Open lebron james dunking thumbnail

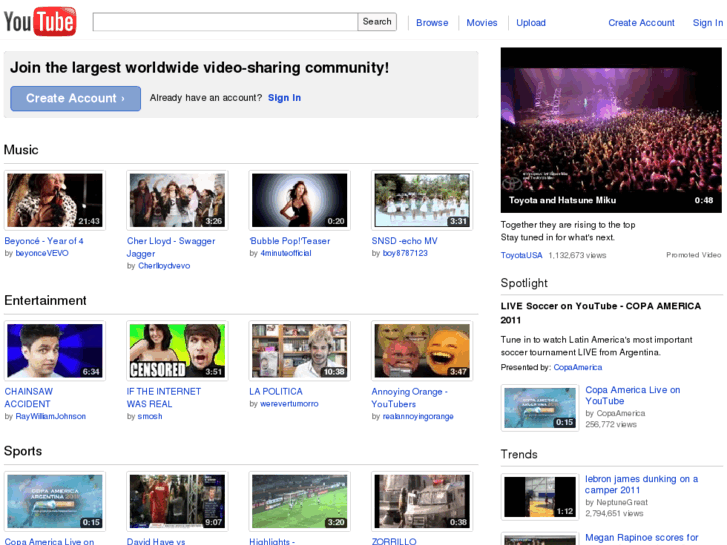540,497
